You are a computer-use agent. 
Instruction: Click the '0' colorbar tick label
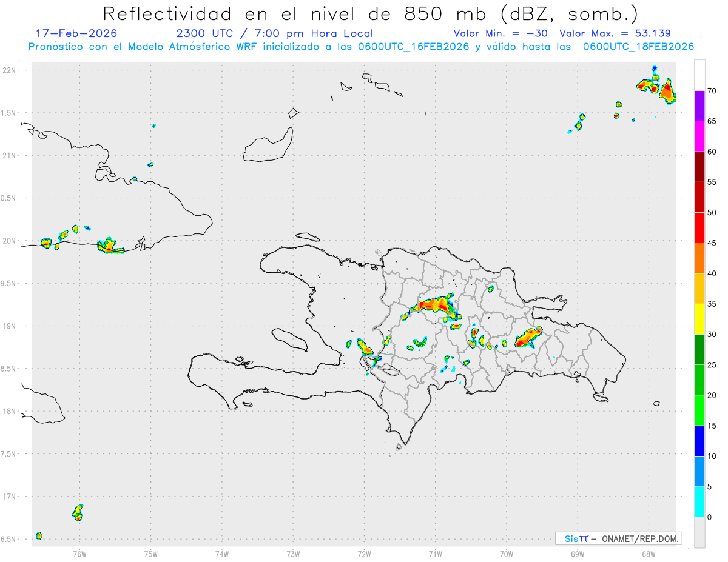tap(710, 517)
